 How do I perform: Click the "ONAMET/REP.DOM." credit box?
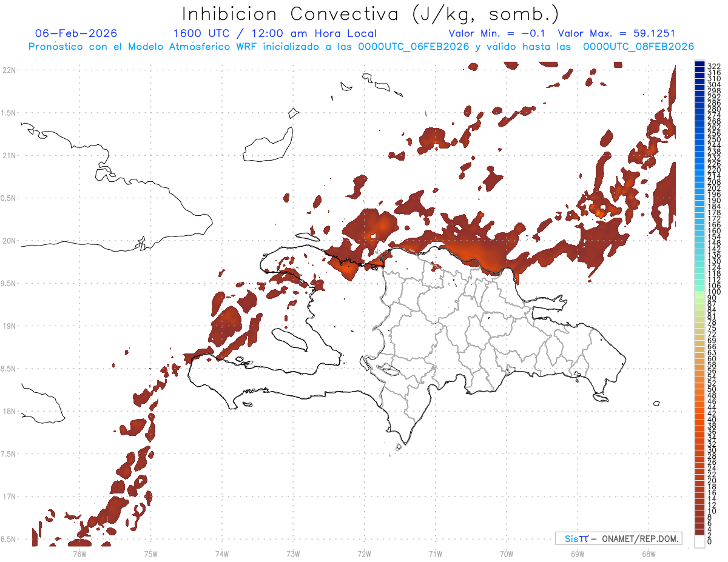(x=619, y=538)
